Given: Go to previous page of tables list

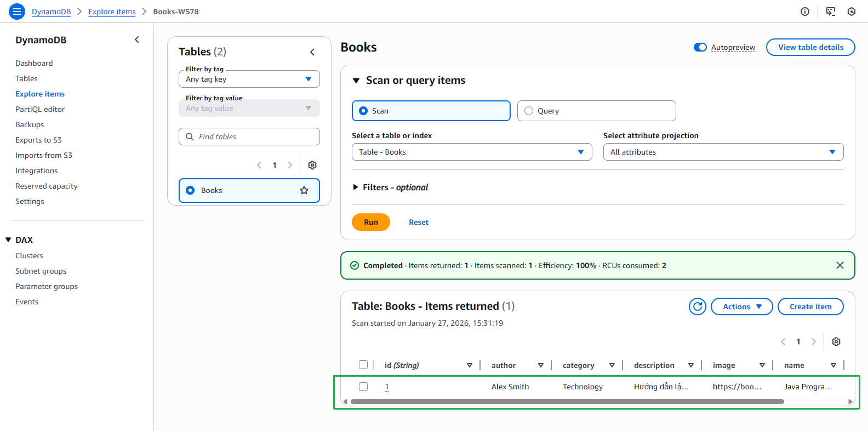Looking at the screenshot, I should coord(259,165).
